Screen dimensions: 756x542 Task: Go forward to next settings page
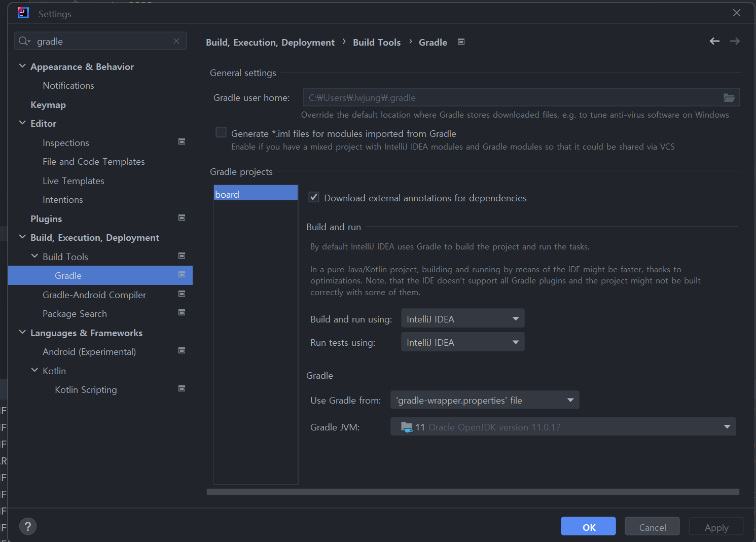click(x=735, y=41)
